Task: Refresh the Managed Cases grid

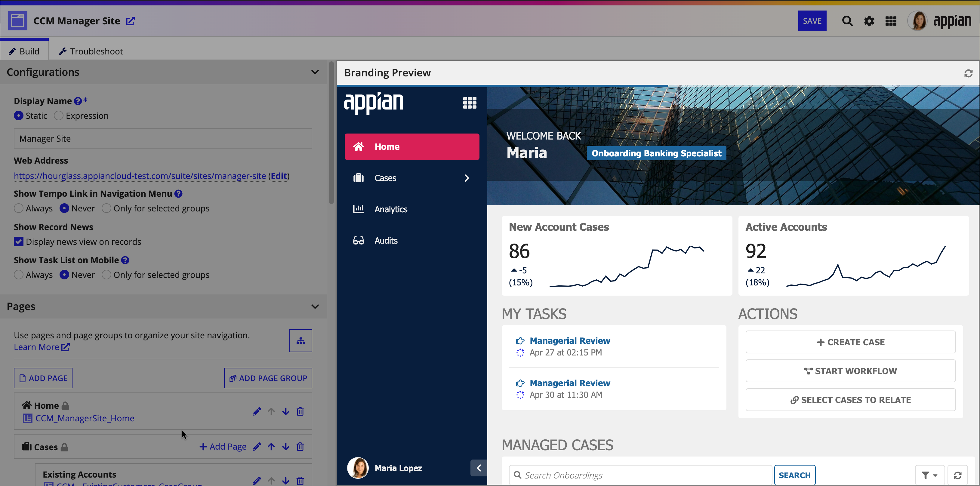Action: (x=957, y=475)
